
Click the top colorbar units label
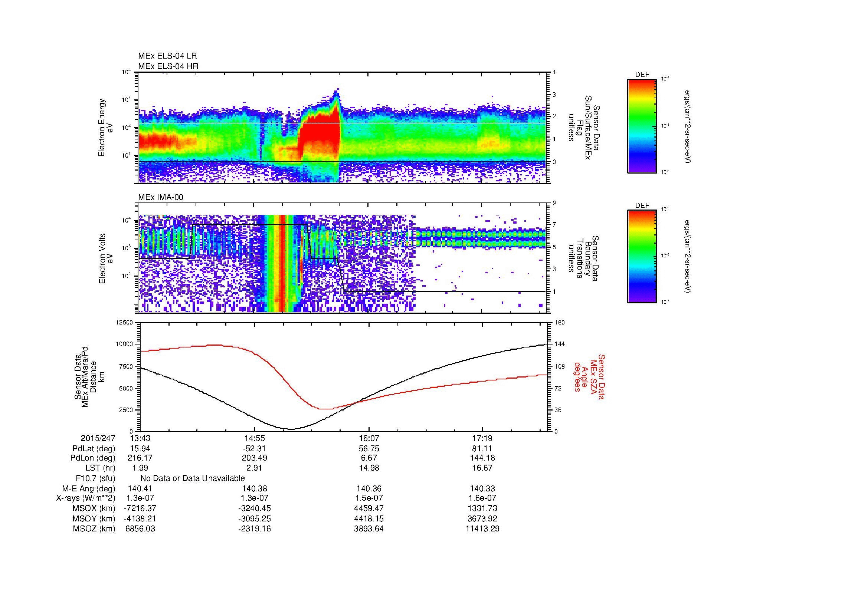click(x=688, y=126)
